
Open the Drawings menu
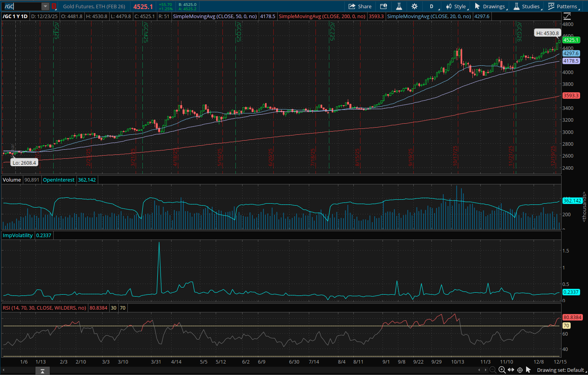pos(490,6)
